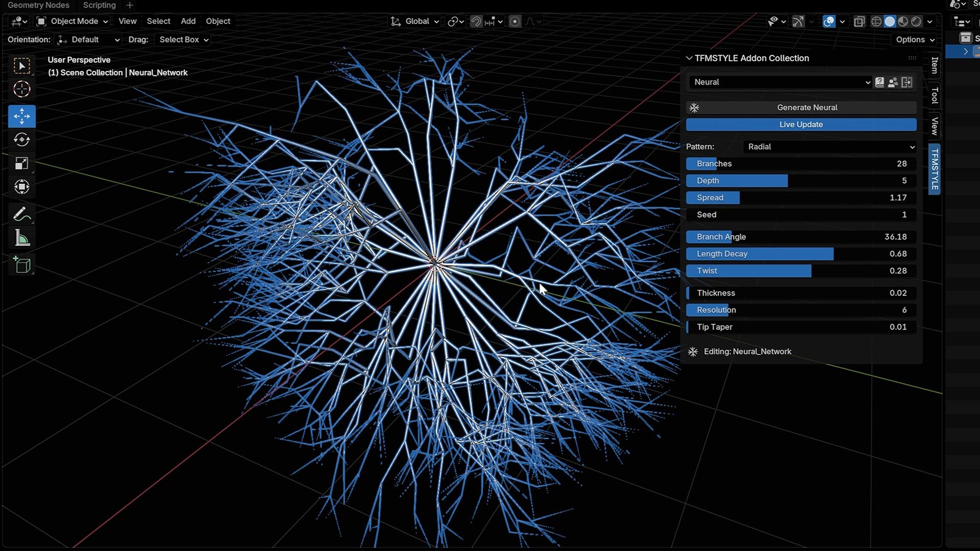Activate the Rotate tool

click(21, 140)
